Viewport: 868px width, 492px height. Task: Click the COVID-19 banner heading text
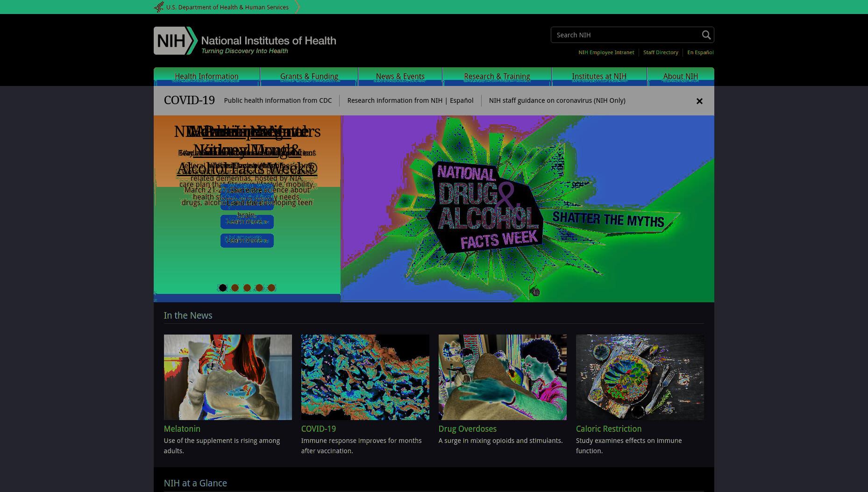pos(189,100)
